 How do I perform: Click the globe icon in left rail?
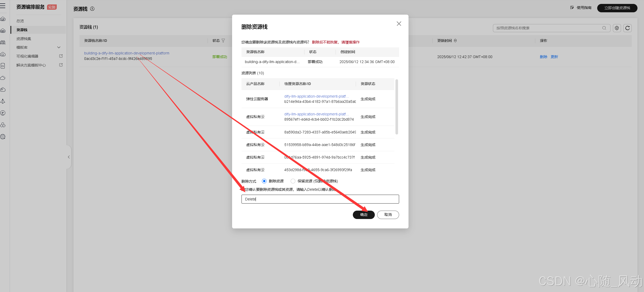click(x=3, y=137)
